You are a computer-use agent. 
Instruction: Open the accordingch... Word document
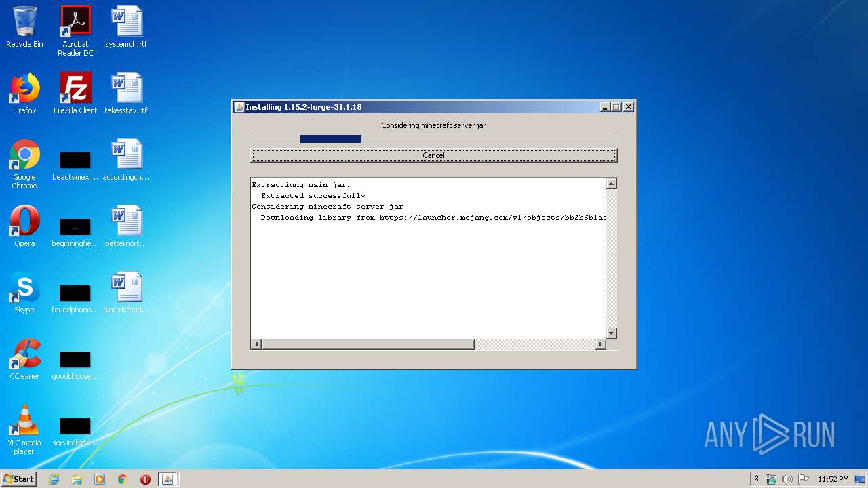coord(126,160)
